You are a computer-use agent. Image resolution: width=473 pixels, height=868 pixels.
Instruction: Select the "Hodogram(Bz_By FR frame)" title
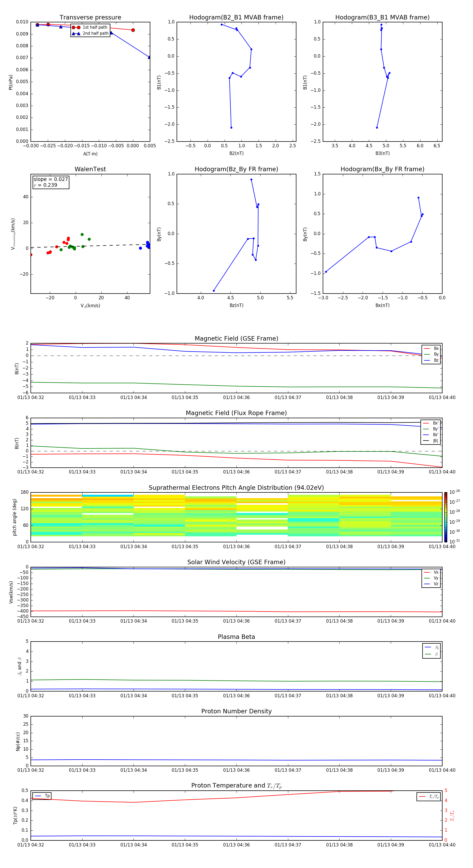[x=236, y=169]
